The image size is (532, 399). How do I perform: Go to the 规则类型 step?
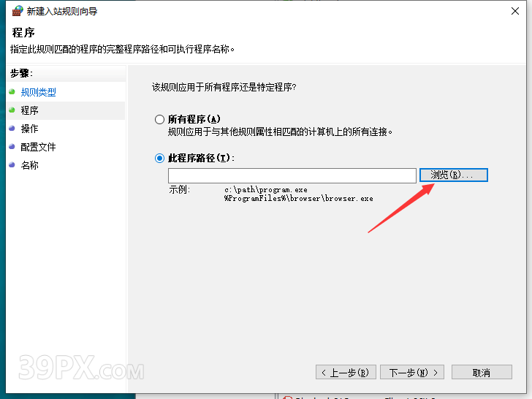(38, 92)
